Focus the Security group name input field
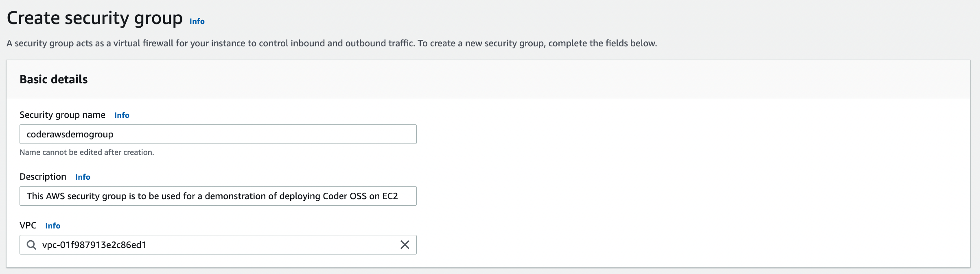This screenshot has height=274, width=980. pos(218,134)
